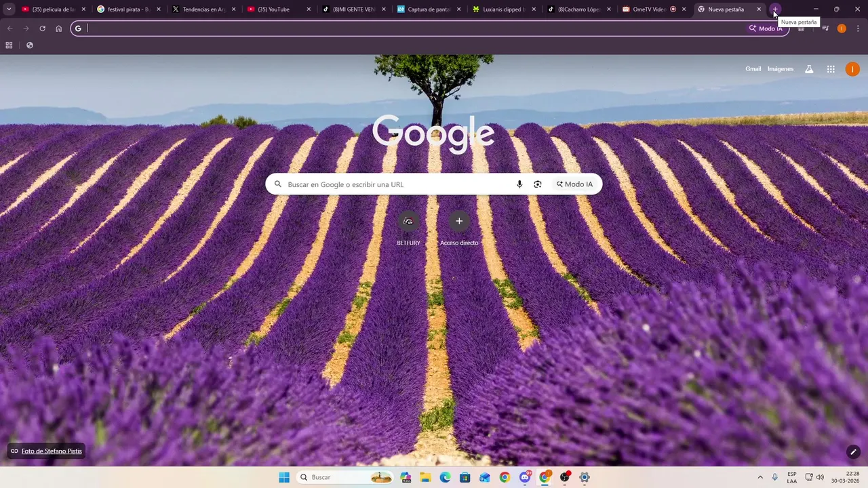Click the taskbar Buscar search box
The image size is (868, 488).
(x=346, y=477)
